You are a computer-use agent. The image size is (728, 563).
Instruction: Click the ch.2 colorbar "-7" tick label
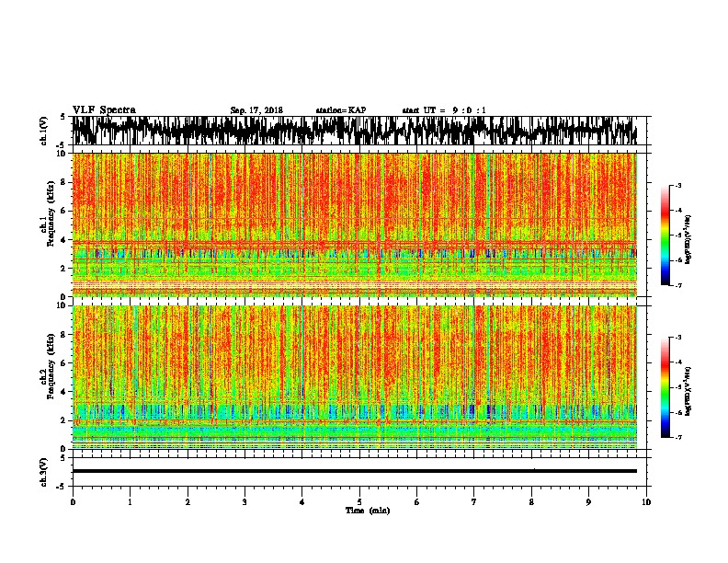(678, 437)
